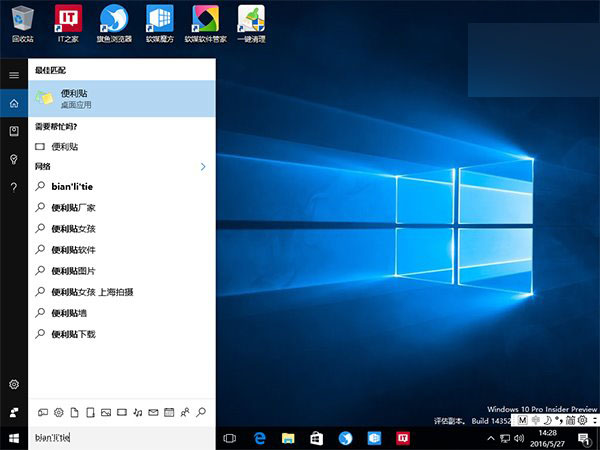Filter search results by email envelope
Viewport: 600px width, 450px height.
[x=153, y=412]
